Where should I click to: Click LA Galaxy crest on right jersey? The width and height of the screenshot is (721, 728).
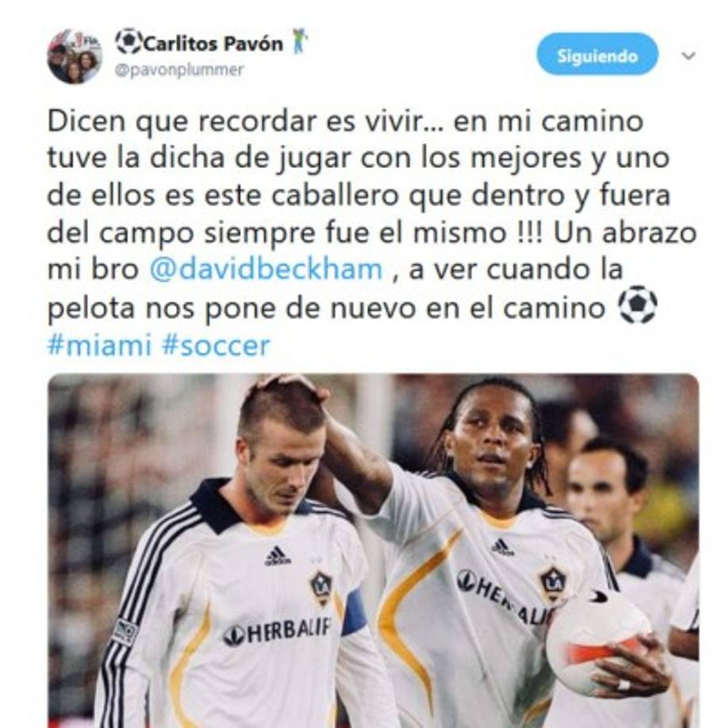553,584
